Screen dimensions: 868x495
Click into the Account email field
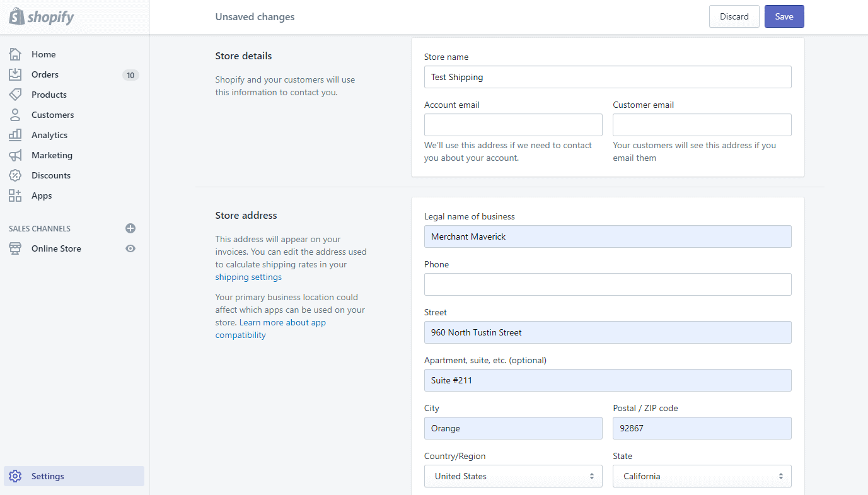click(513, 125)
